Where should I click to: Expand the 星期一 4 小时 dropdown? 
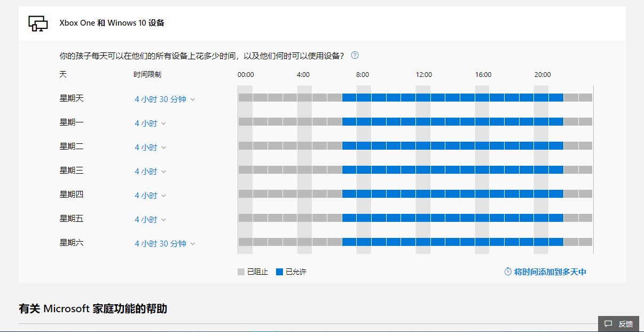(x=150, y=122)
